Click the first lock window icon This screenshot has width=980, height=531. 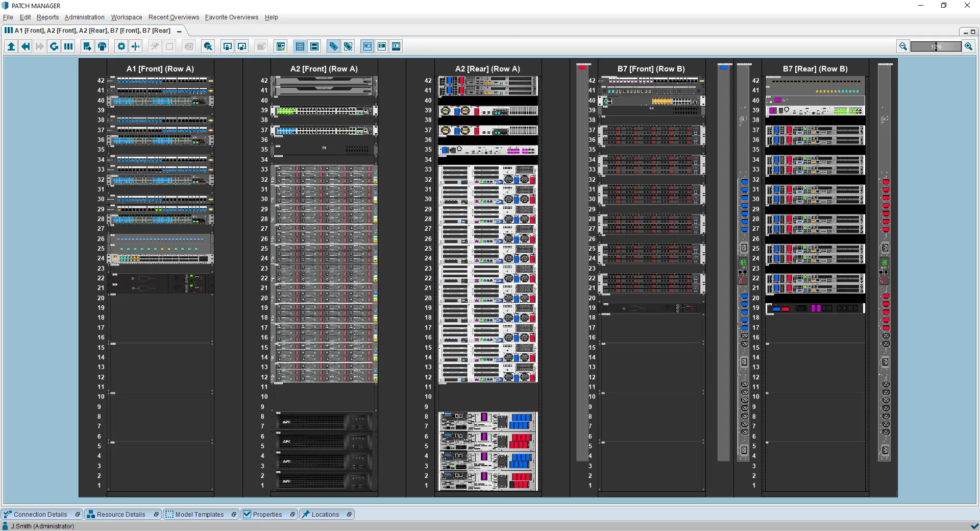228,46
